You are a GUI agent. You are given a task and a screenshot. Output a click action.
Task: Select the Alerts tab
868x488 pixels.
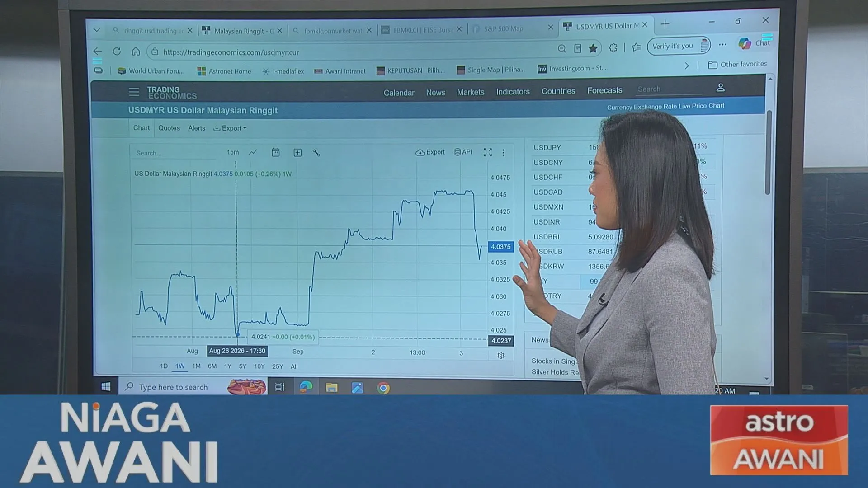[x=197, y=128]
